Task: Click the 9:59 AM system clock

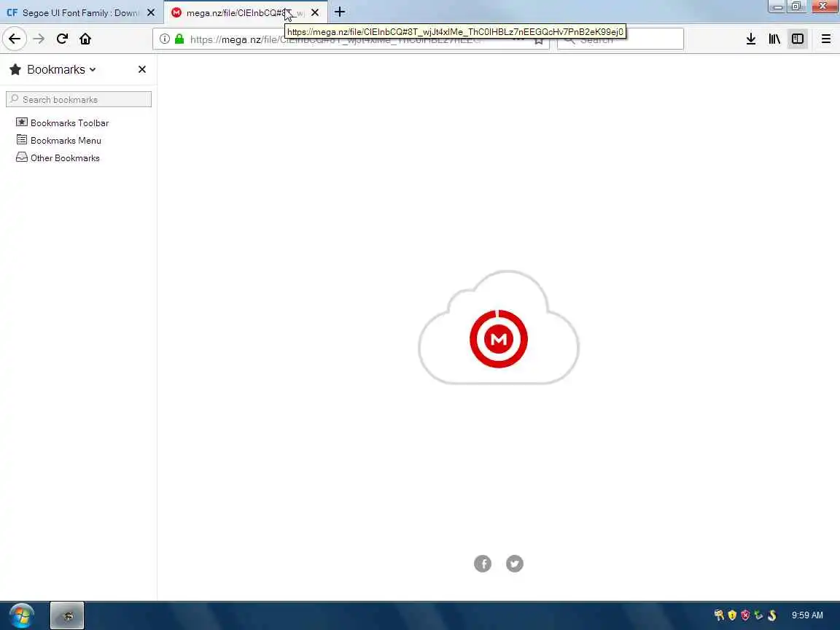Action: tap(807, 615)
